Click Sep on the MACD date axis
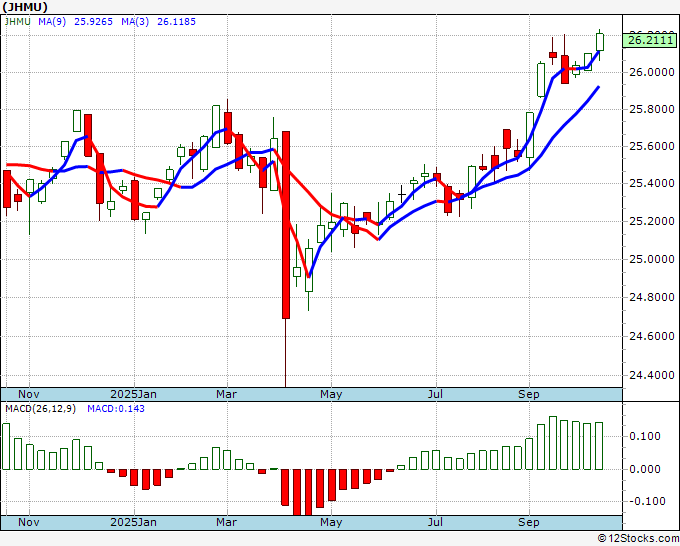Screen dimensions: 680x546 click(529, 523)
